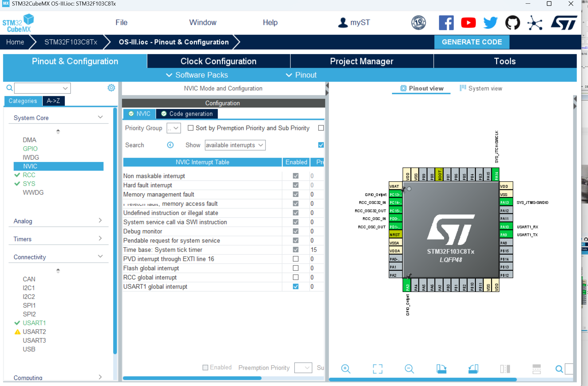The height and width of the screenshot is (386, 588).
Task: Fit the pinout view to screen
Action: (x=378, y=368)
